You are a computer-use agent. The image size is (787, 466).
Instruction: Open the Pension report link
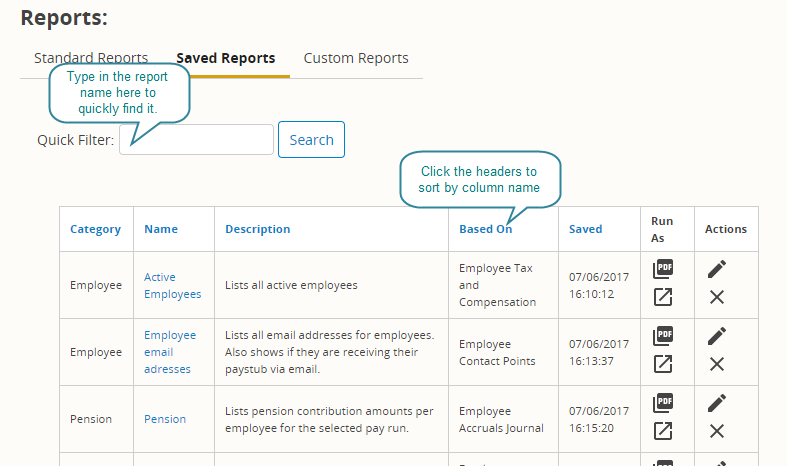point(165,419)
